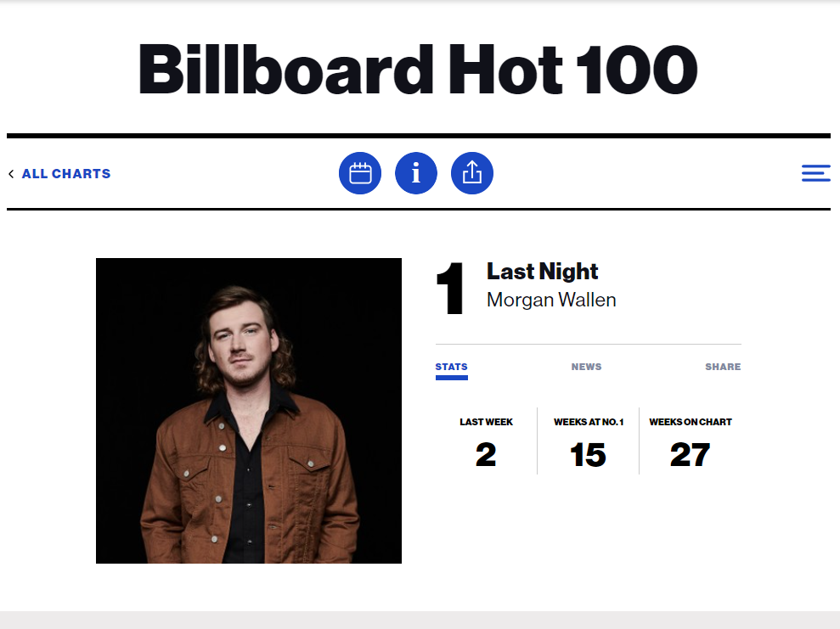
Task: Open the Share tab under the song
Action: pos(723,367)
